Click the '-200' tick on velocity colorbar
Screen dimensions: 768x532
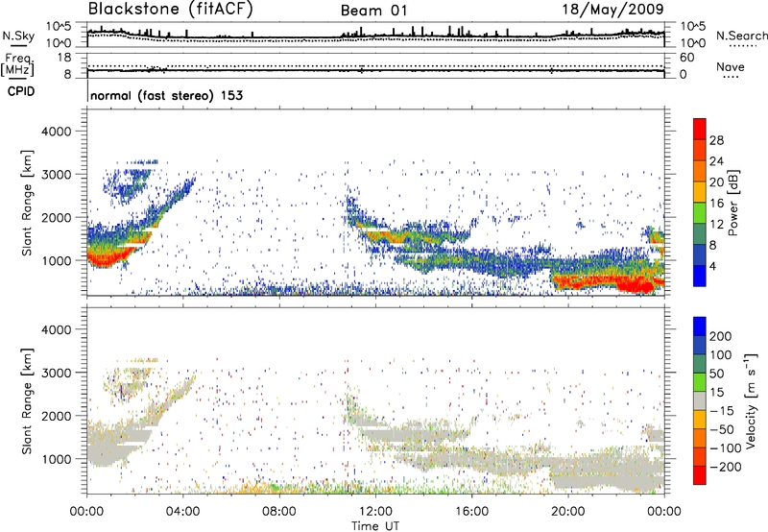(x=725, y=467)
